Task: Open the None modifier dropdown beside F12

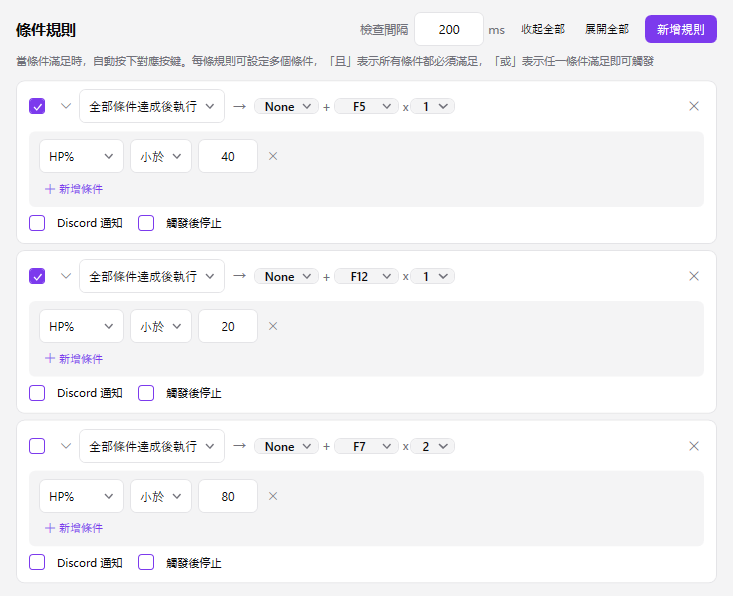Action: click(x=287, y=276)
